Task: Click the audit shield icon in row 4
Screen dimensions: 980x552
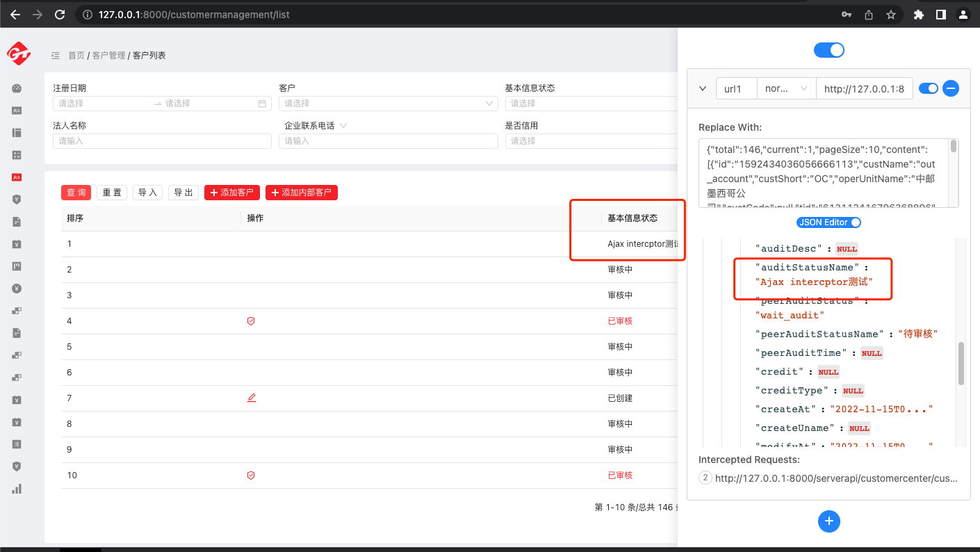Action: [251, 321]
